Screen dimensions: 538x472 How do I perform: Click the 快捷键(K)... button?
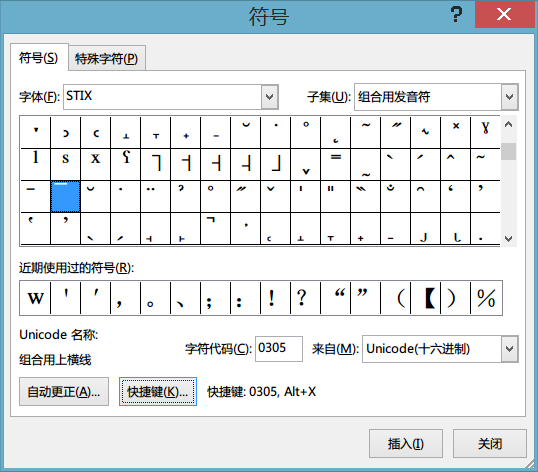158,392
